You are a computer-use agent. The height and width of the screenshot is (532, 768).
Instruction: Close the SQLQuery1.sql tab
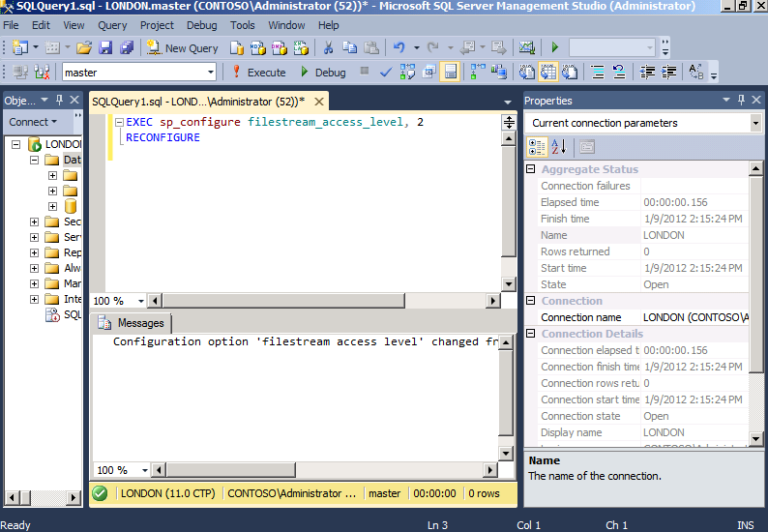click(x=319, y=102)
